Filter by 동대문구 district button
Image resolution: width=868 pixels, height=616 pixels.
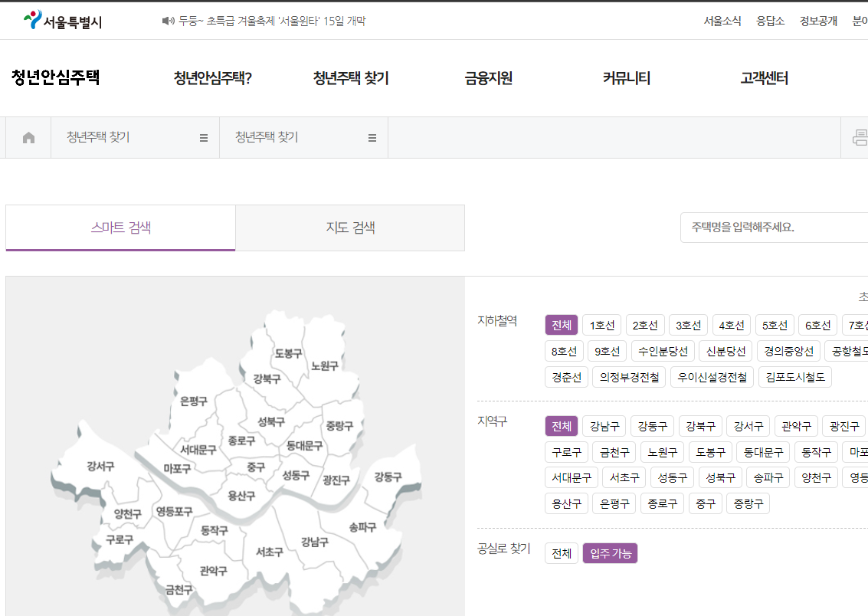click(763, 451)
